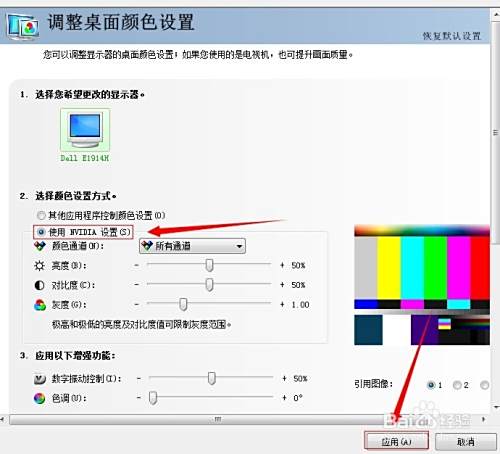
Task: Click the 亮度 brightness sun icon
Action: coord(40,266)
